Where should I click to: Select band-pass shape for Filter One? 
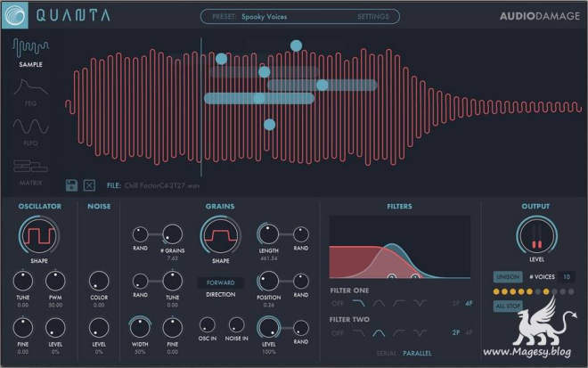pos(379,303)
